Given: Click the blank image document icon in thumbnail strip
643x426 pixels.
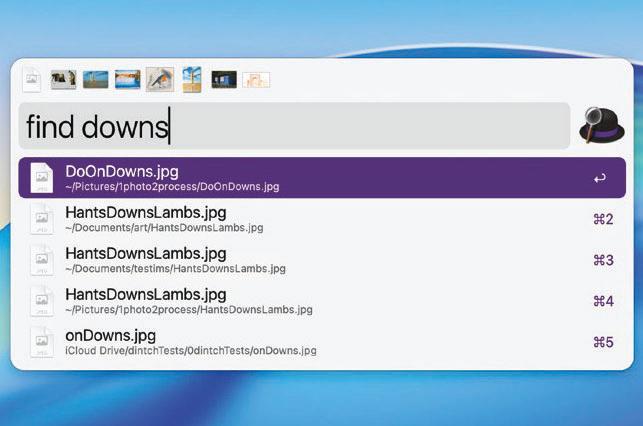Looking at the screenshot, I should (32, 80).
